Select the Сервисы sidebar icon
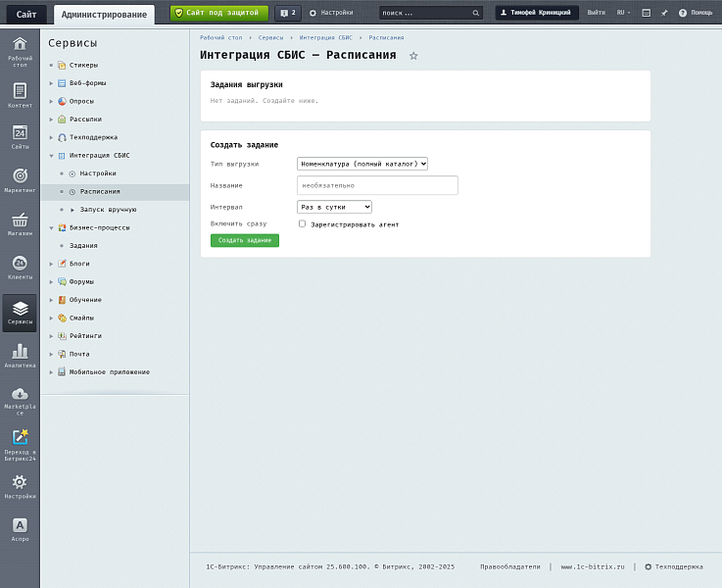 [20, 313]
